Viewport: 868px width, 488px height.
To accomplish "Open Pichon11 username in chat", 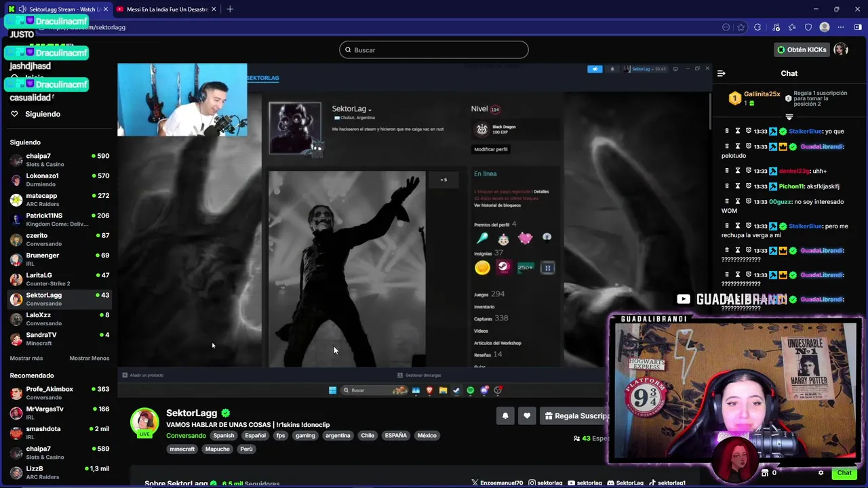I will coord(791,186).
